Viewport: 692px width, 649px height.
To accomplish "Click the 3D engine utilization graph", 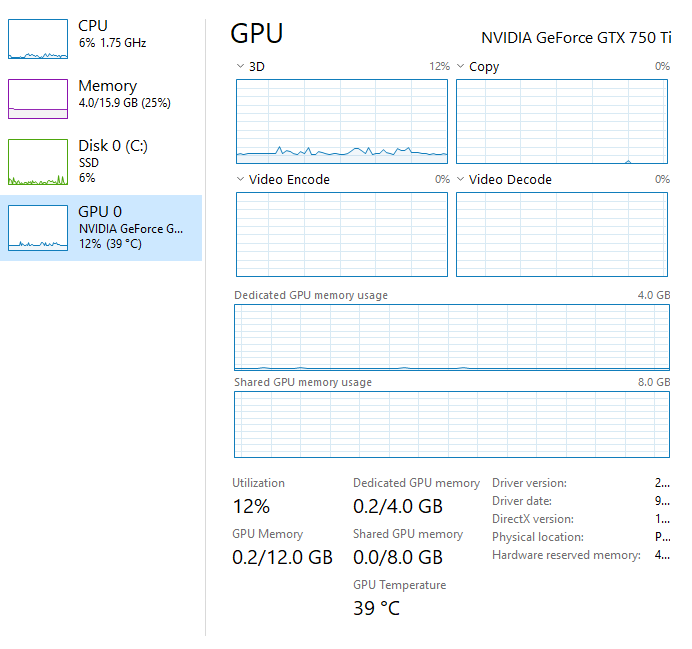I will 342,121.
